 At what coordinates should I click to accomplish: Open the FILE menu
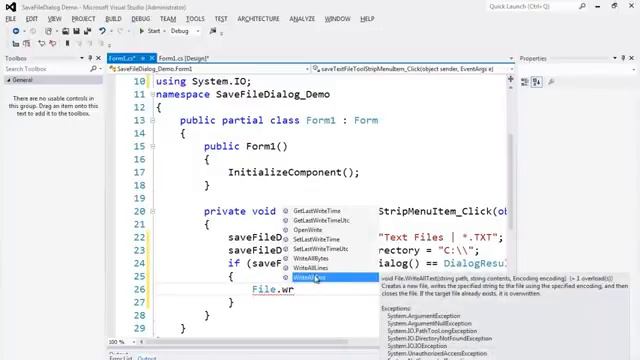pyautogui.click(x=11, y=19)
